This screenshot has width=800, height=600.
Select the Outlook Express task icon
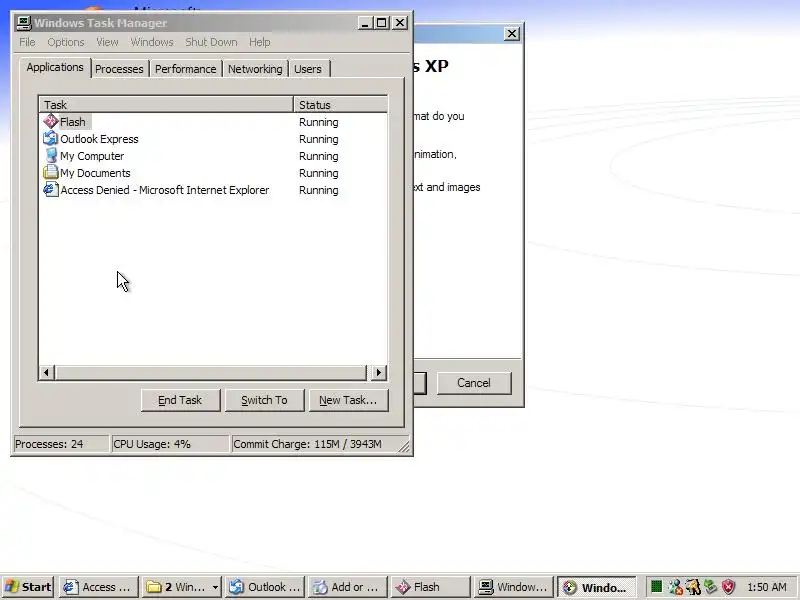(x=51, y=138)
